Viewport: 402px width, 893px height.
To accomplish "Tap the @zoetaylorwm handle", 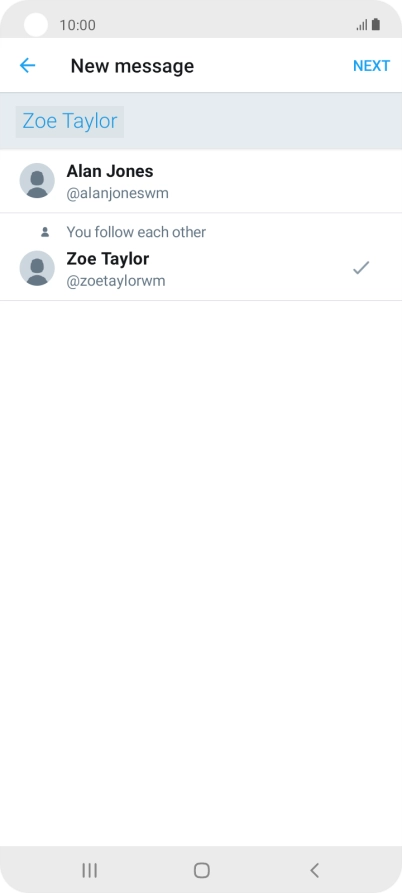I will click(116, 281).
